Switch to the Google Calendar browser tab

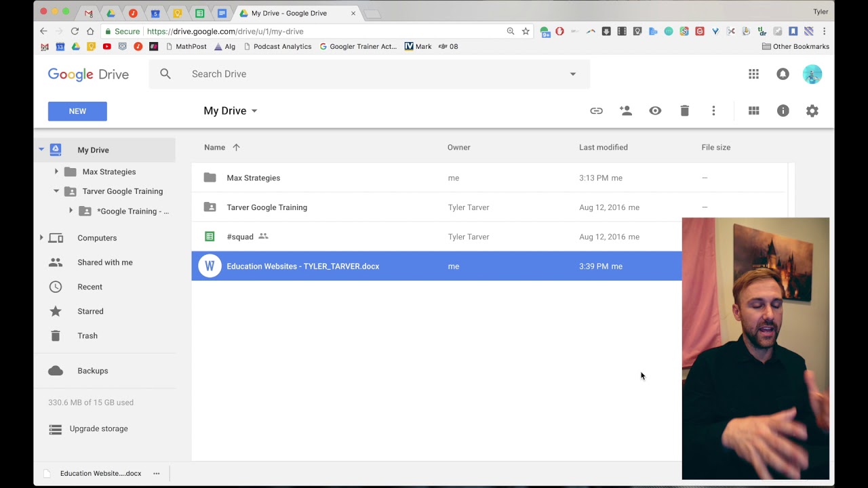click(155, 13)
